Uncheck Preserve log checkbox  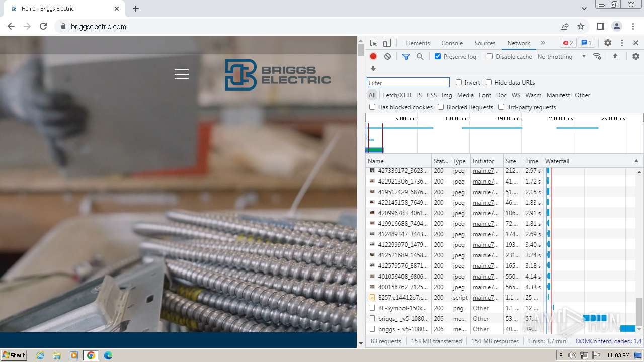click(438, 56)
